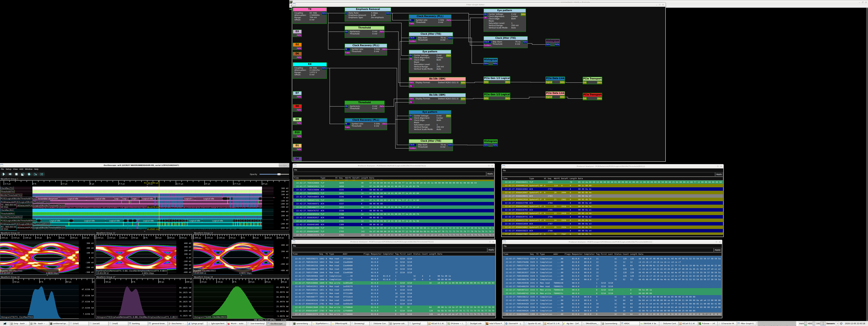Screen dimensions: 868x326
Task: Open the Filter Graph Editor taskbar entry
Action: pos(746,323)
